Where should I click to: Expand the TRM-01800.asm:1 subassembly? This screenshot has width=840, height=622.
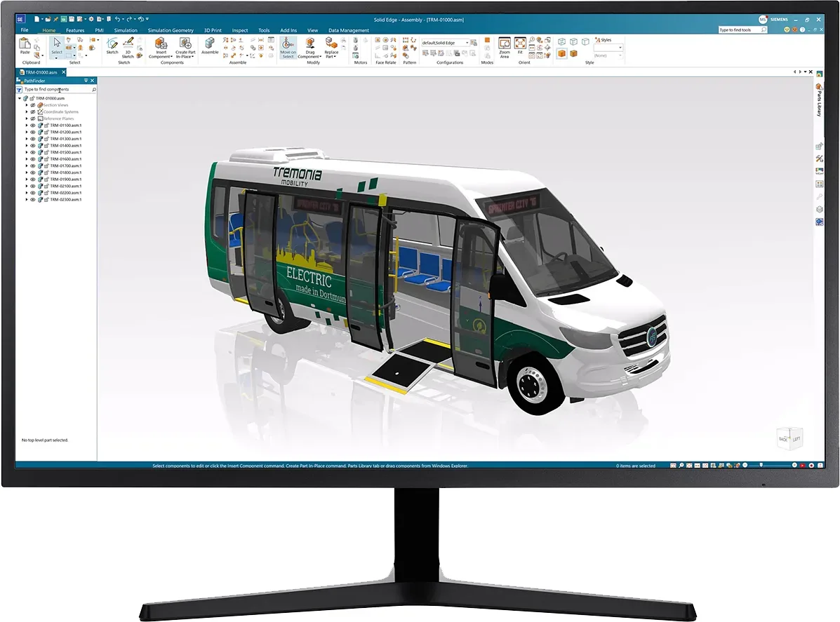coord(26,173)
